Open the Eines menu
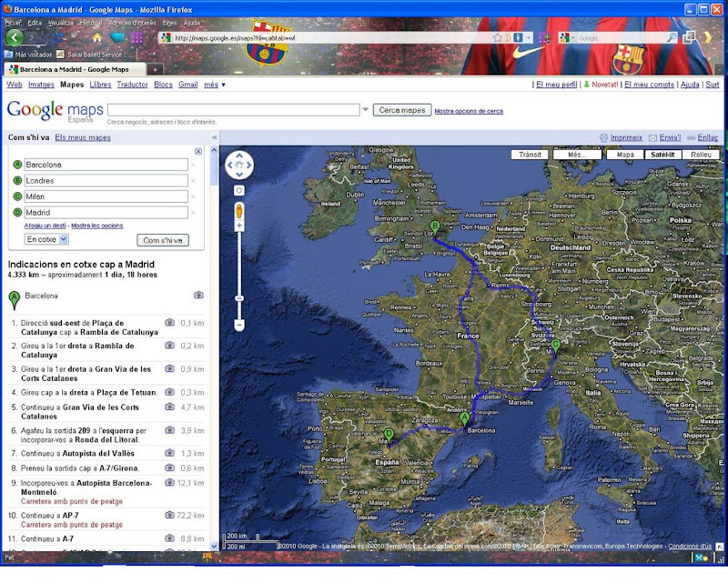Viewport: 728px width, 583px height. [170, 23]
